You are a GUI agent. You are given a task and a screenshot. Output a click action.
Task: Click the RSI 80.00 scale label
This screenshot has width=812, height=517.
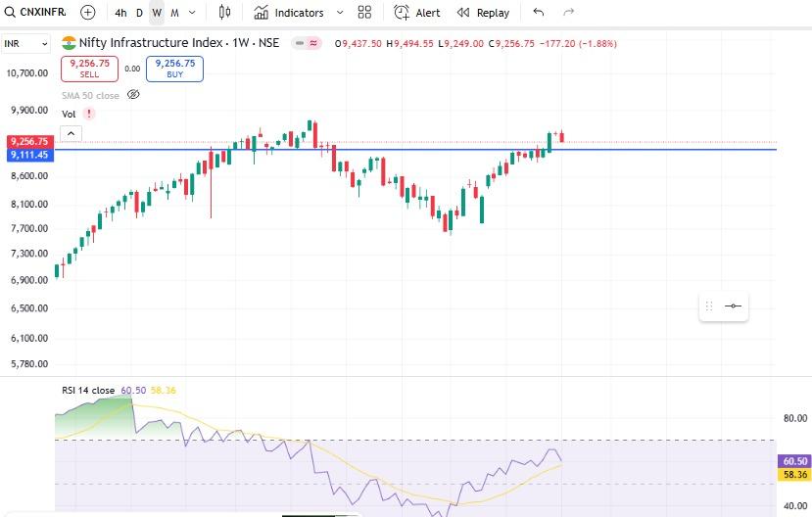coord(795,418)
